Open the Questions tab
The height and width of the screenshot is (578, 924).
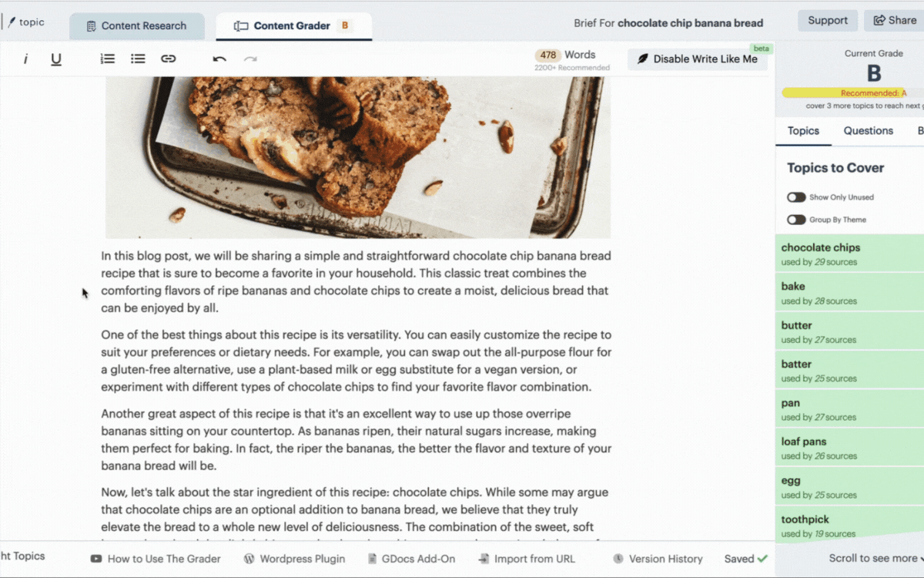pyautogui.click(x=869, y=131)
